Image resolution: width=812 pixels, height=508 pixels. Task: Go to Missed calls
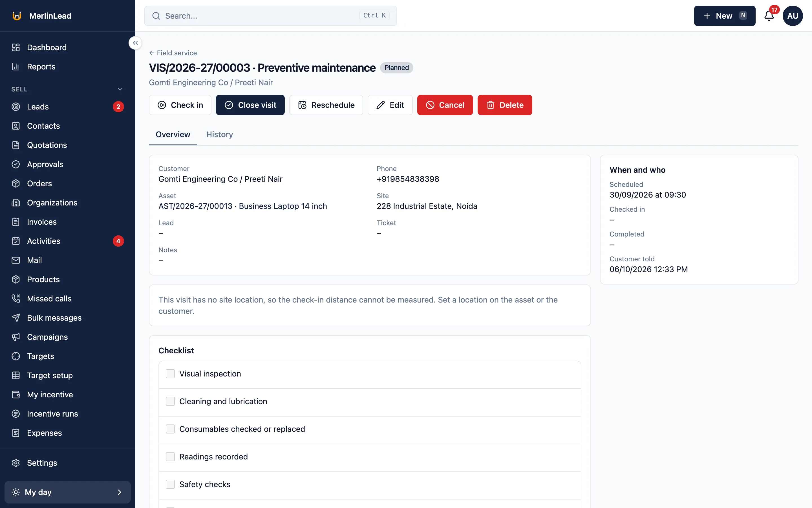[x=67, y=298]
